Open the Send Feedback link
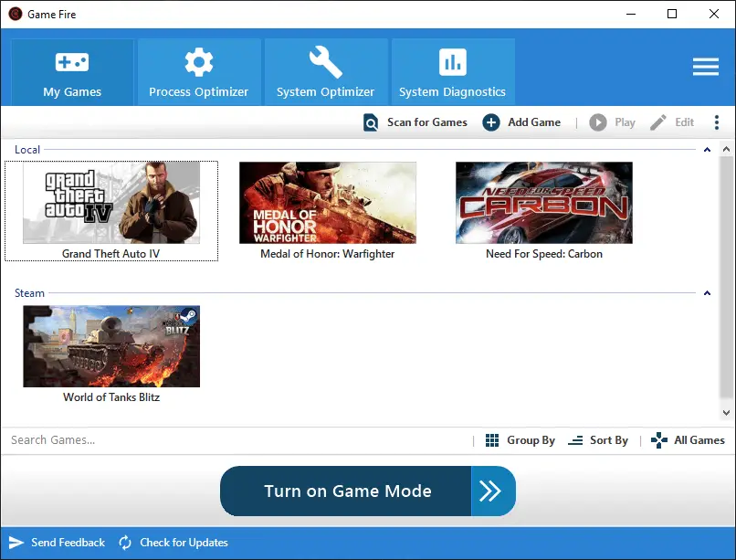This screenshot has height=560, width=736. tap(68, 543)
